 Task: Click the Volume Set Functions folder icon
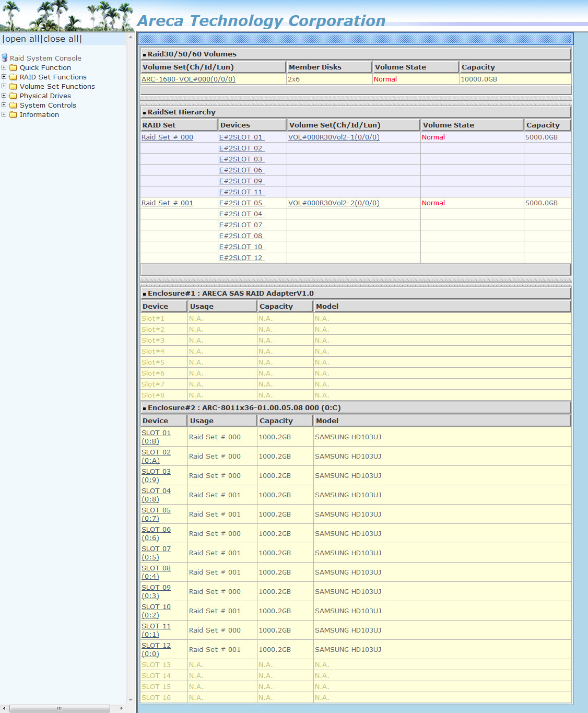point(13,87)
